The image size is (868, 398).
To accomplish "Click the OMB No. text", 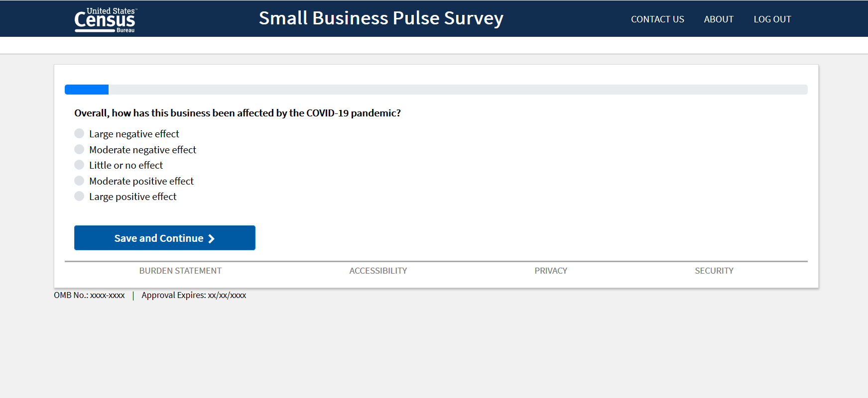I will coord(90,295).
